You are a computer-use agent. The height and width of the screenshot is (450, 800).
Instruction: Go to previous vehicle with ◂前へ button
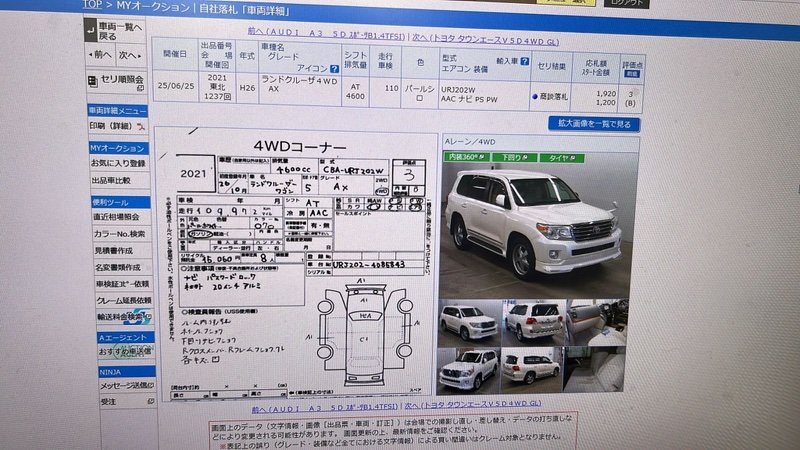click(x=100, y=55)
